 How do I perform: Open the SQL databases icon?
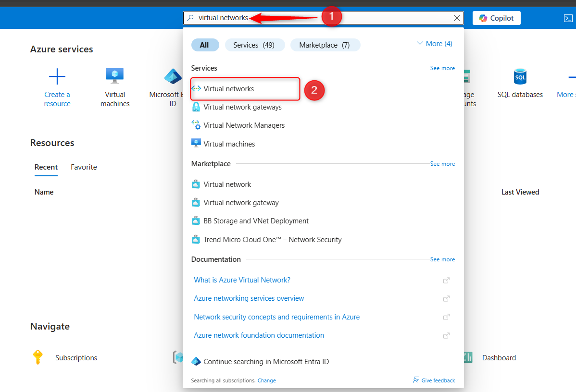point(520,76)
